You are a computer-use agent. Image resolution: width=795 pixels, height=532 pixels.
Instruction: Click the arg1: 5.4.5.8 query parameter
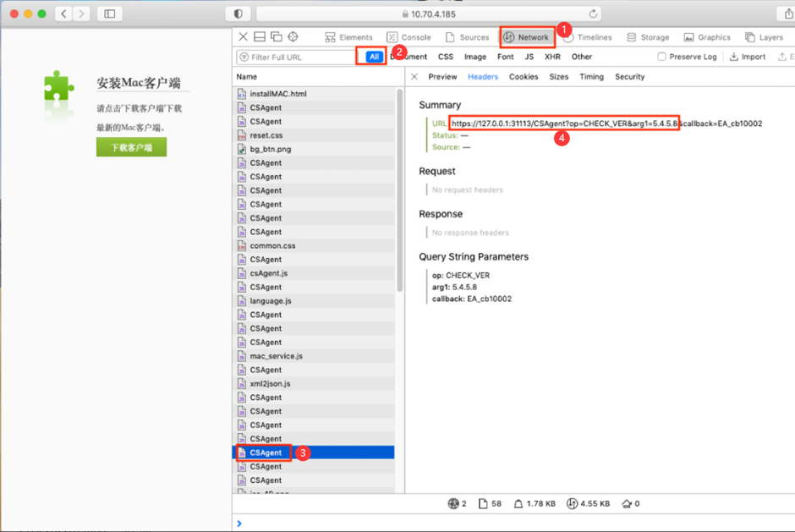click(454, 287)
